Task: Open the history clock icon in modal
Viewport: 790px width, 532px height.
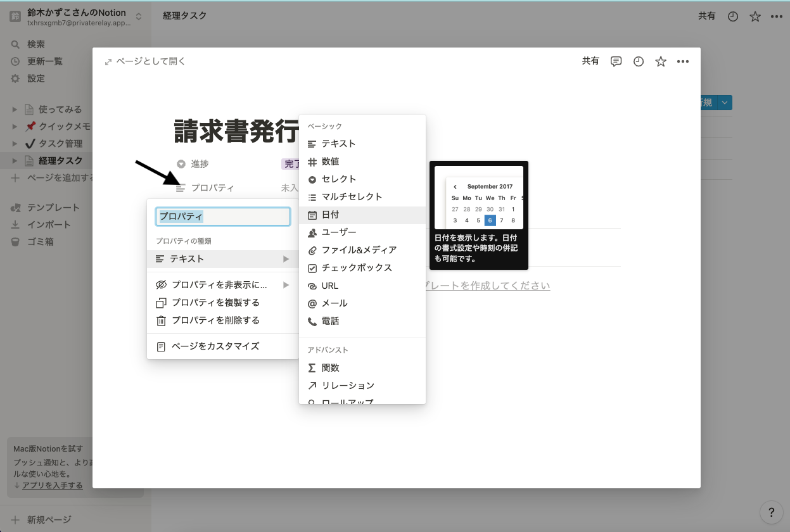Action: (639, 61)
